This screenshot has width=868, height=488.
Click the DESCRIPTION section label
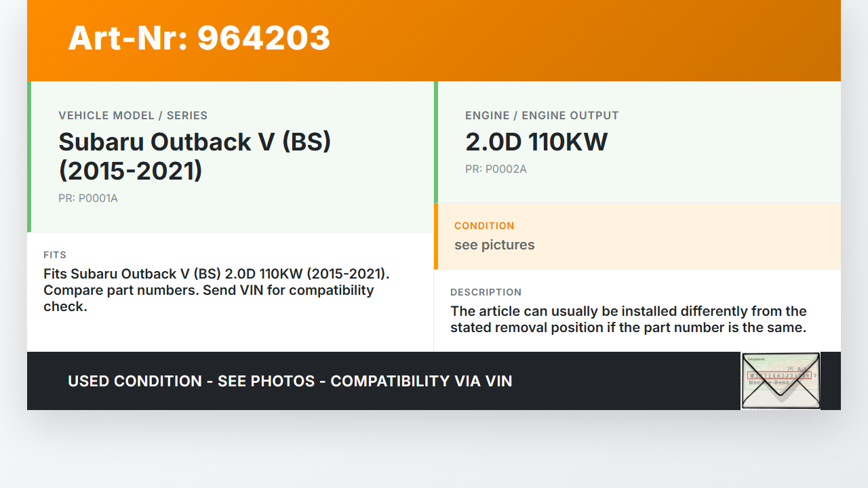point(486,293)
